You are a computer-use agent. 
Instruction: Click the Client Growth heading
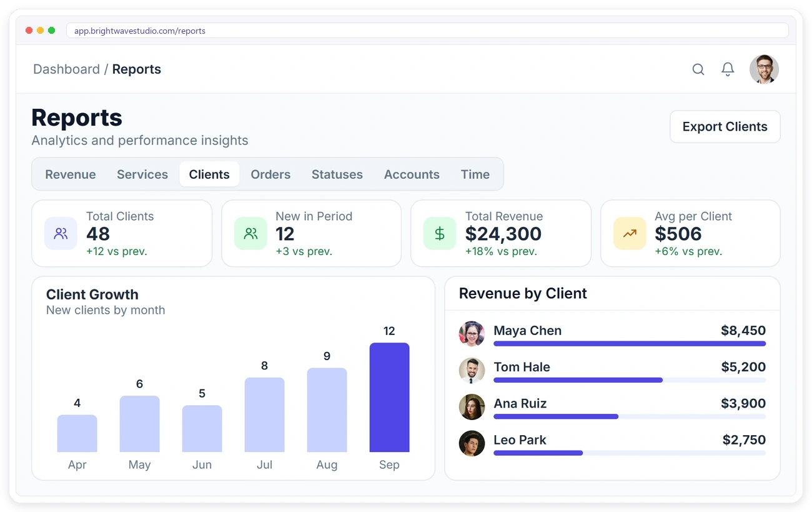point(92,294)
